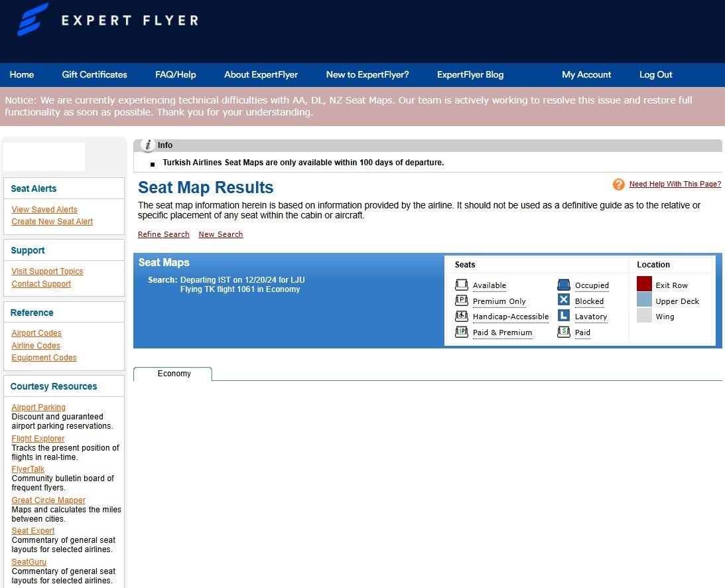This screenshot has height=588, width=725.
Task: Click the Occupied seat icon
Action: pos(563,284)
